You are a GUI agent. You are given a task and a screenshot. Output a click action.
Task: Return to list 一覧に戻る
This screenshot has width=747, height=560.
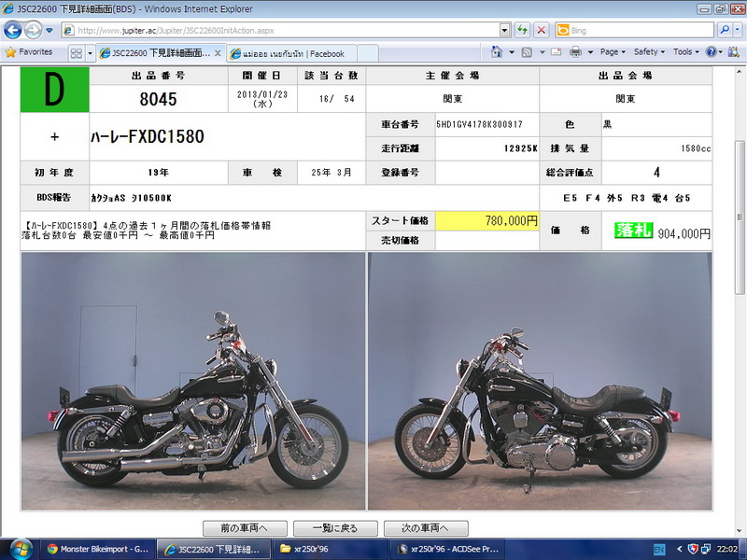[335, 528]
